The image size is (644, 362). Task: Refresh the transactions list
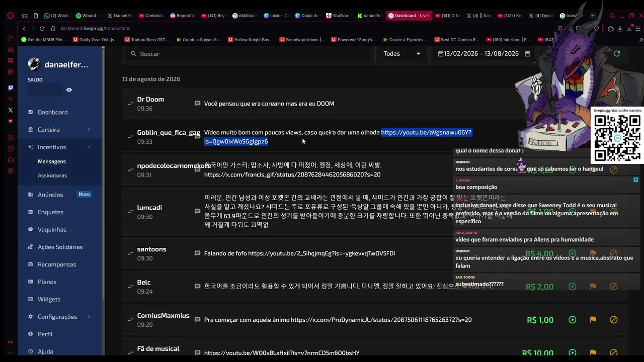pyautogui.click(x=617, y=54)
